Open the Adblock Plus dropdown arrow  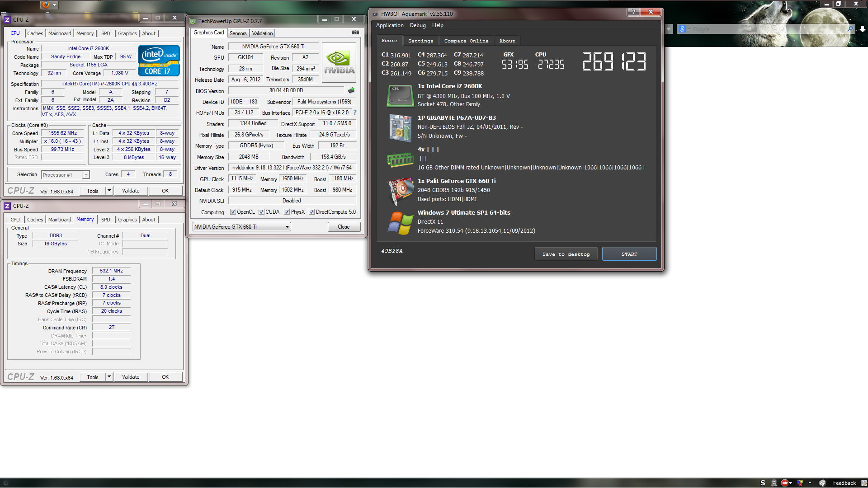click(791, 483)
